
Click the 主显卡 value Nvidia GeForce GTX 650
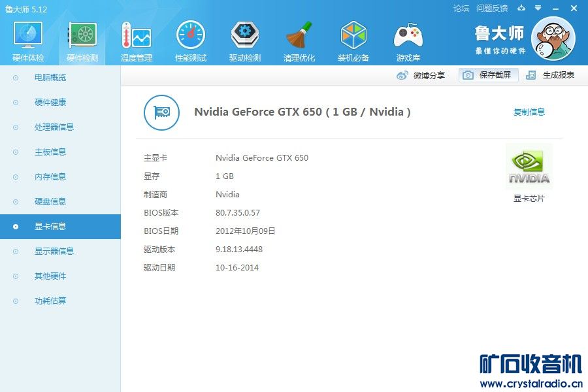[262, 158]
